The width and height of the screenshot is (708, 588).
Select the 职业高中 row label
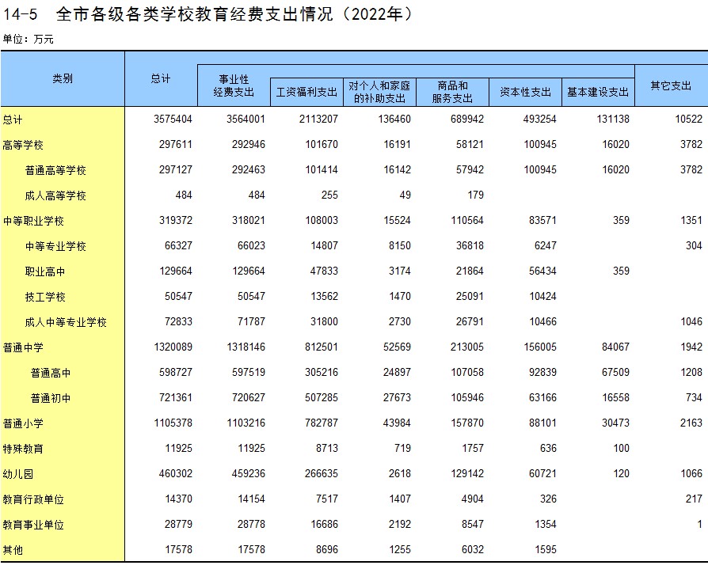[45, 271]
